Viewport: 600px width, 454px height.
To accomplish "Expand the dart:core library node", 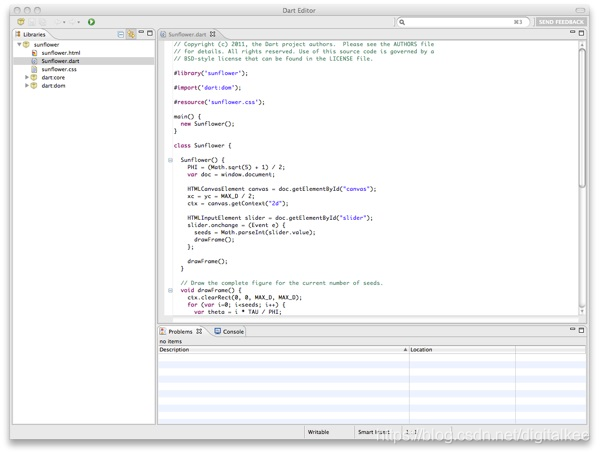I will click(26, 77).
